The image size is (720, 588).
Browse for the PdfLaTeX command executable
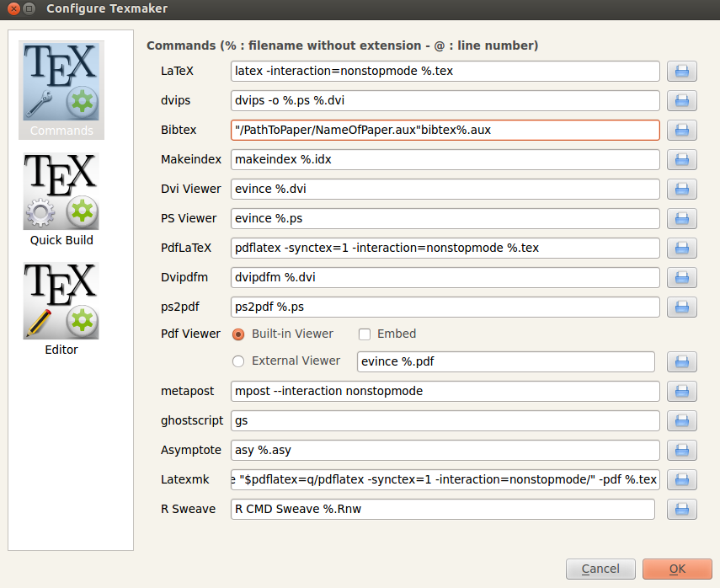click(682, 248)
